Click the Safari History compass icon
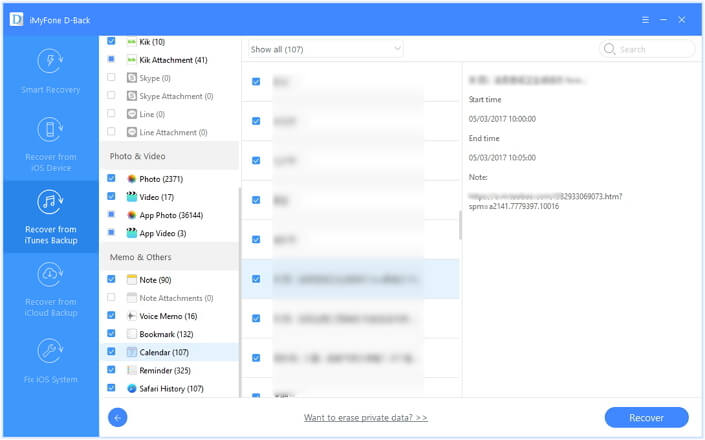 click(131, 388)
